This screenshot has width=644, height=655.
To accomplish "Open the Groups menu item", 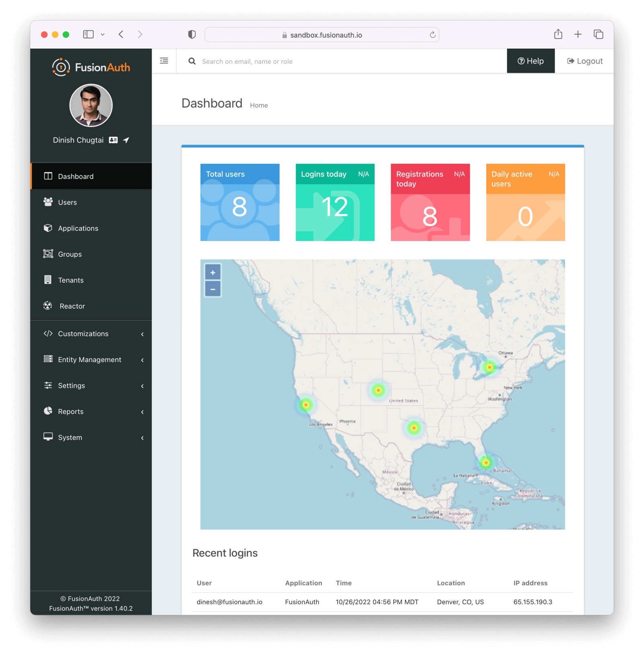I will 91,254.
